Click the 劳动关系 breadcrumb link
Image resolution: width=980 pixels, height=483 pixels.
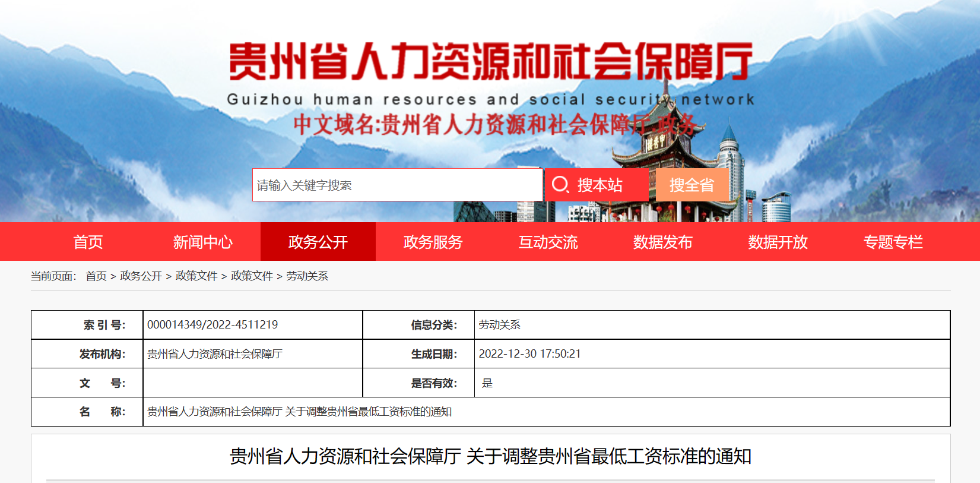pos(307,276)
